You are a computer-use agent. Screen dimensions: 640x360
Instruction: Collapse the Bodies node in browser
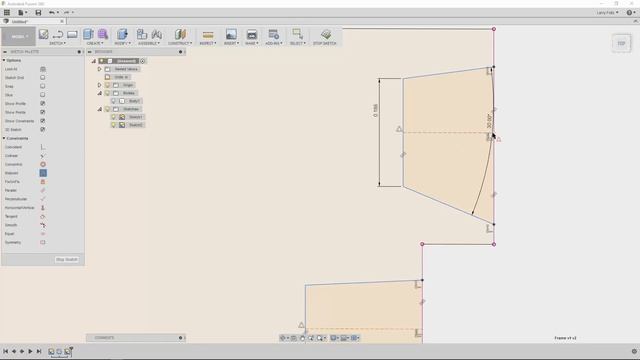(x=99, y=93)
